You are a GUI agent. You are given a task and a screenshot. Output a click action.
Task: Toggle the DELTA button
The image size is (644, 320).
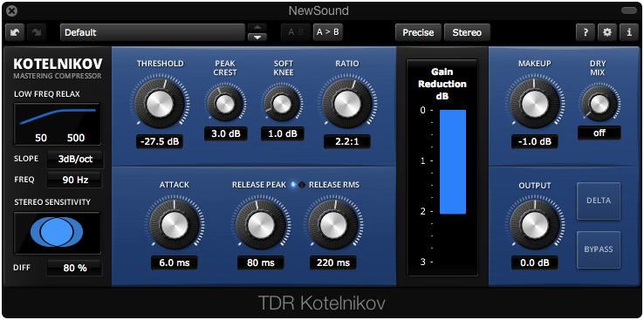(x=599, y=201)
